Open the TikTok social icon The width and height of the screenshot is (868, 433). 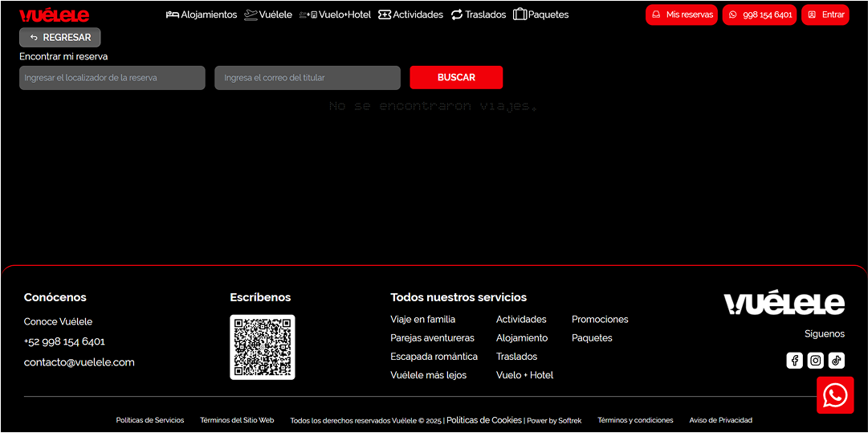pyautogui.click(x=837, y=361)
